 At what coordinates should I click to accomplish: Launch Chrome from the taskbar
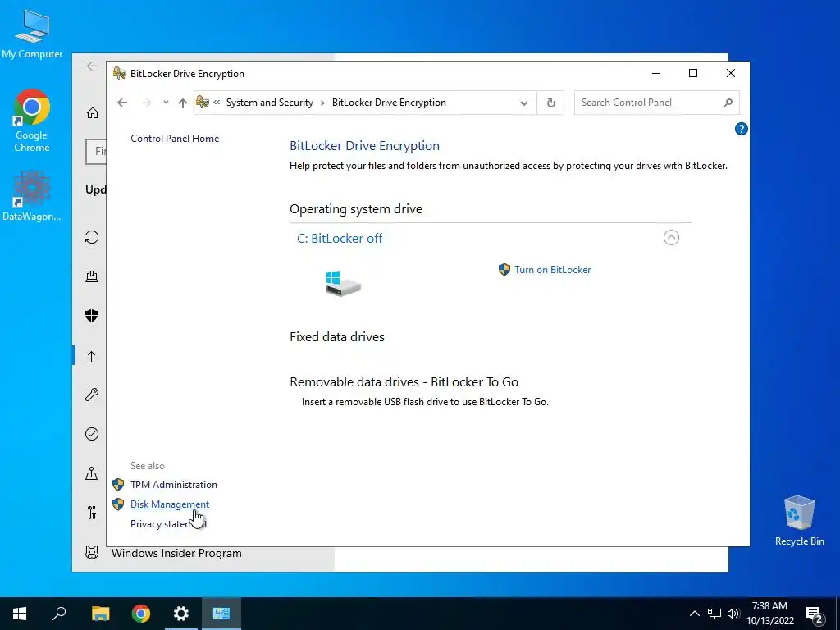pos(141,614)
